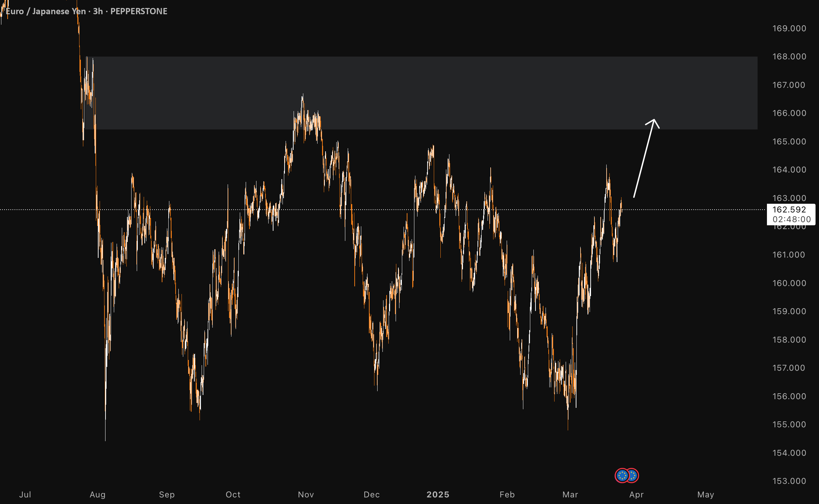
Task: Click the PEPPERSTONE broker name in title
Action: [x=139, y=11]
